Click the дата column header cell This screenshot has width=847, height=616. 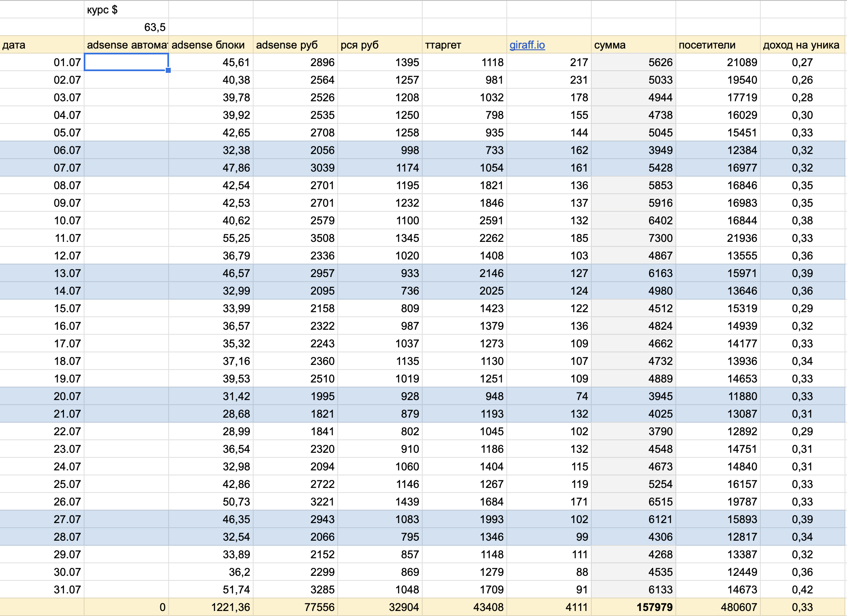point(42,45)
